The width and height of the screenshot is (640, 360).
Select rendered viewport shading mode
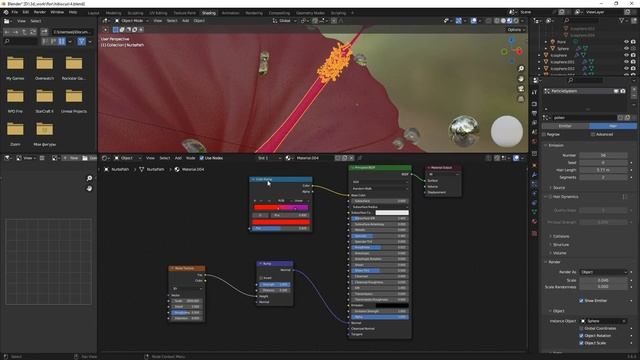point(516,20)
